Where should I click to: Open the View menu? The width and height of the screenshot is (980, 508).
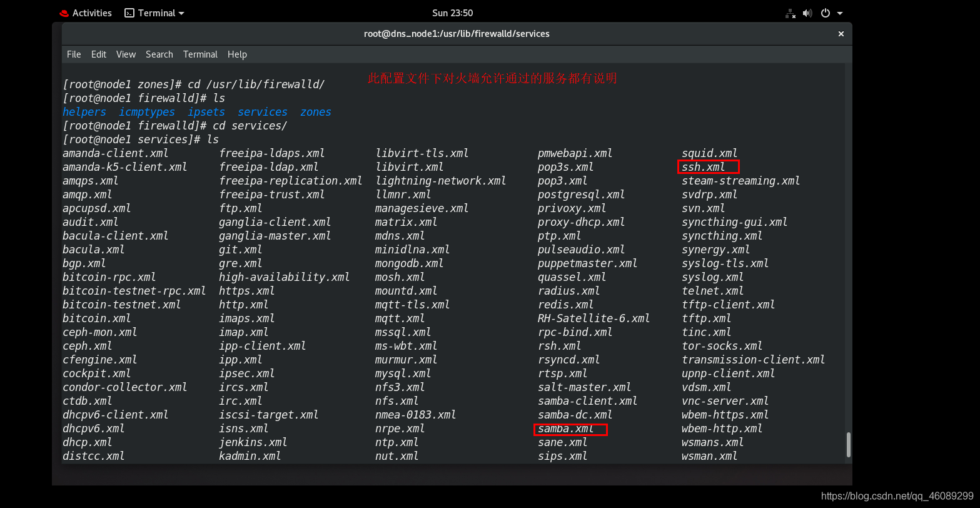[x=126, y=54]
